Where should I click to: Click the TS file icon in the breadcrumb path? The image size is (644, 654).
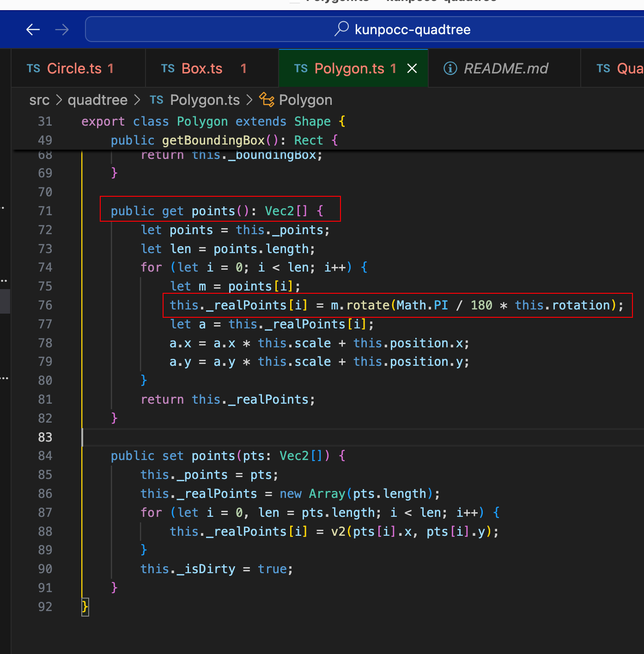tap(156, 100)
